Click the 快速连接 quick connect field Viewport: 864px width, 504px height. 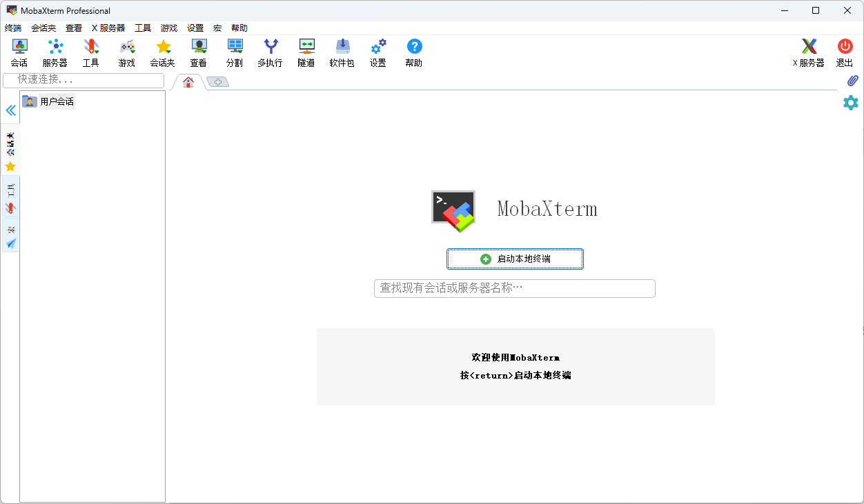[84, 80]
